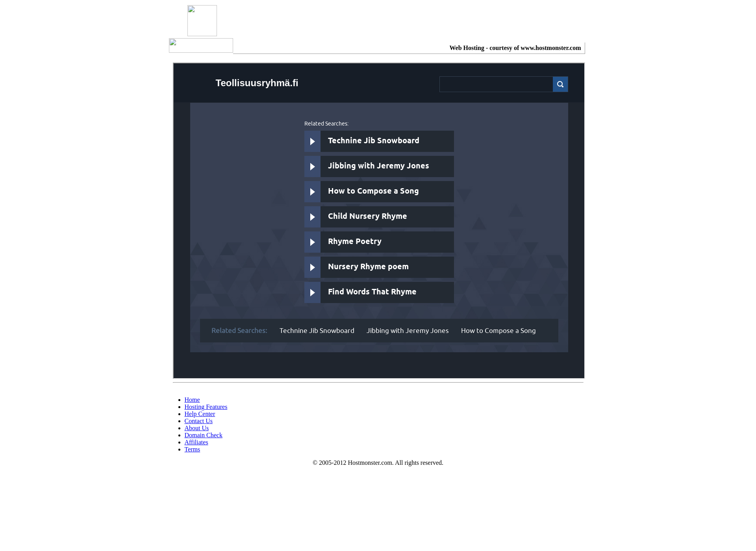Navigate to the Home page link
The width and height of the screenshot is (756, 551).
click(192, 399)
